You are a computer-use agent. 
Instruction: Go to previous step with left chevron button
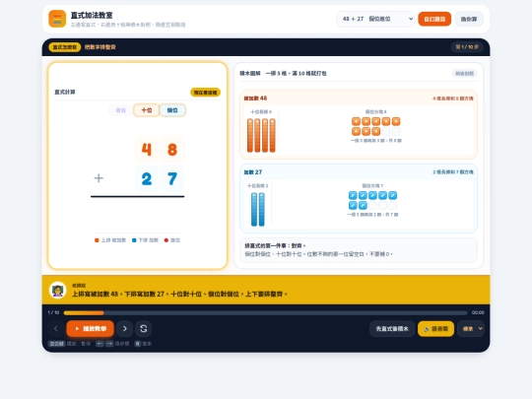[56, 328]
